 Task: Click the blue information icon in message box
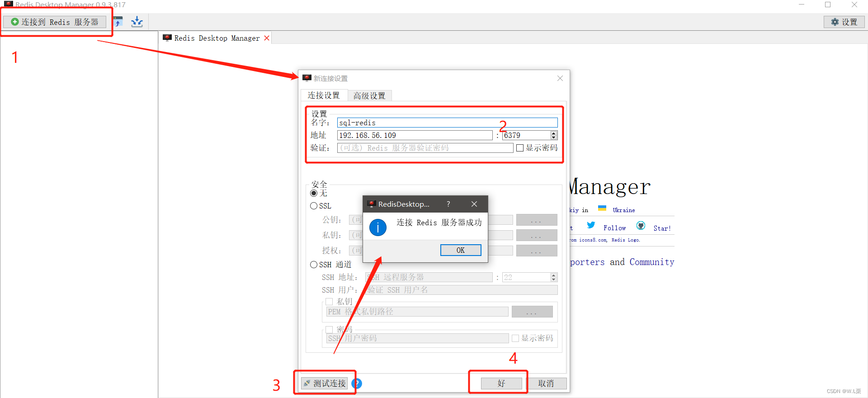click(x=378, y=227)
